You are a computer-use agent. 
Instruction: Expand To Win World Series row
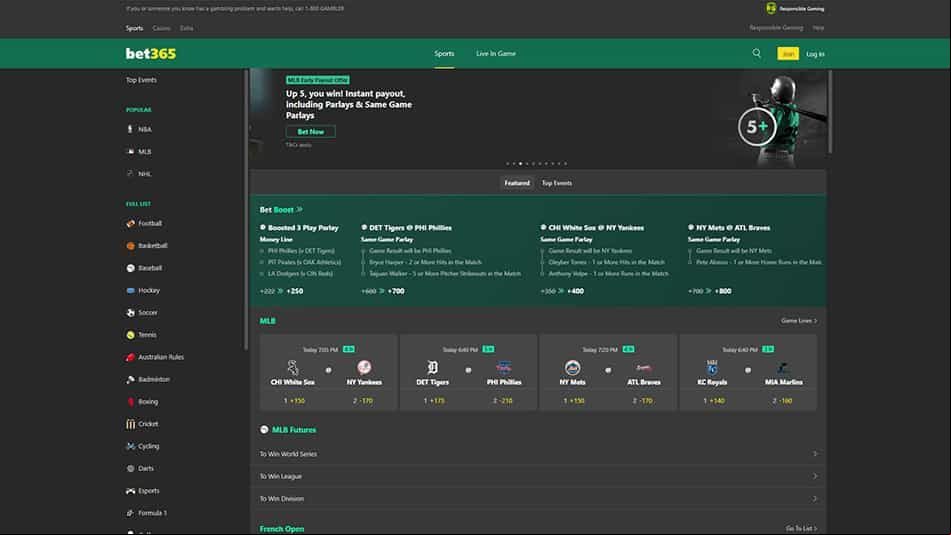point(538,454)
